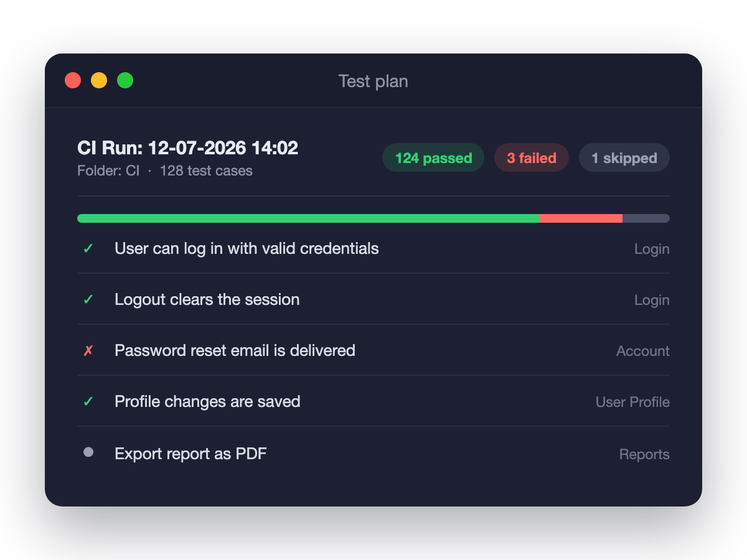
Task: Click the checkmark beside Profile changes are saved
Action: pyautogui.click(x=88, y=402)
